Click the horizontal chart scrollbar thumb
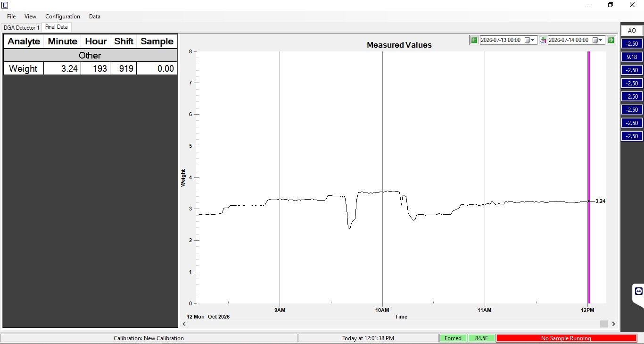The height and width of the screenshot is (344, 644). click(604, 324)
